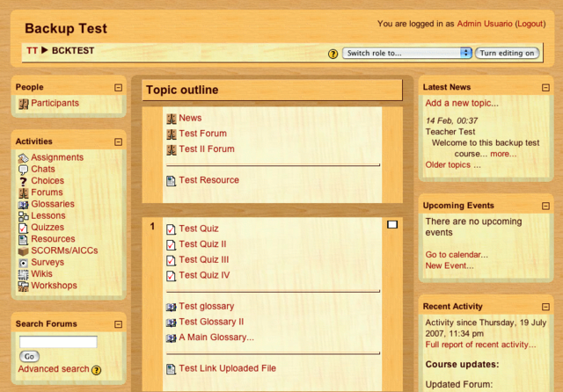563x392 pixels.
Task: Click the Forums icon in Activities
Action: (24, 193)
